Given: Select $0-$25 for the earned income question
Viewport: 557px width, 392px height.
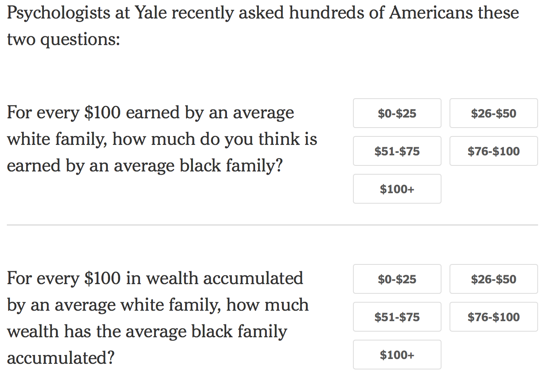Looking at the screenshot, I should (x=397, y=113).
